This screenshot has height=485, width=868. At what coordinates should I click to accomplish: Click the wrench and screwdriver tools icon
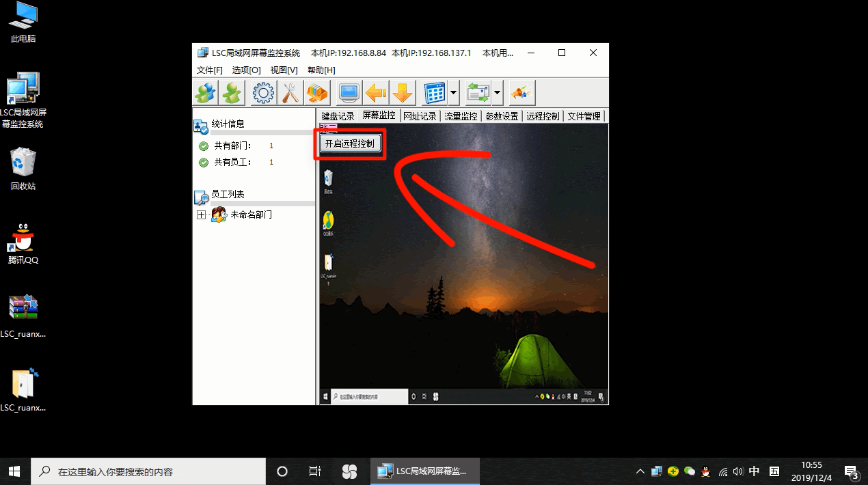(290, 92)
